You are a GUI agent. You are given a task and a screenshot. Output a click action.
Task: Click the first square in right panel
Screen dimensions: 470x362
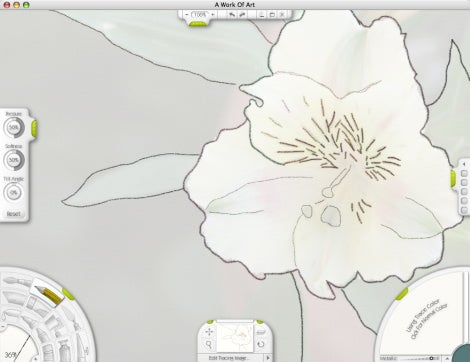[x=464, y=173]
